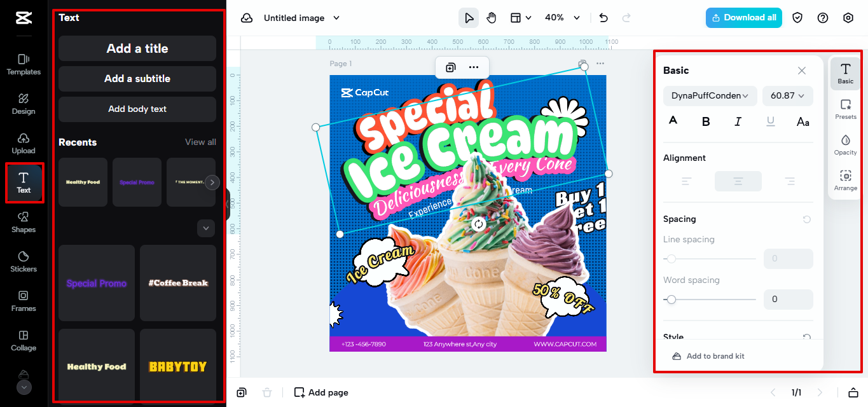
Task: Reset Style settings icon
Action: click(x=806, y=338)
